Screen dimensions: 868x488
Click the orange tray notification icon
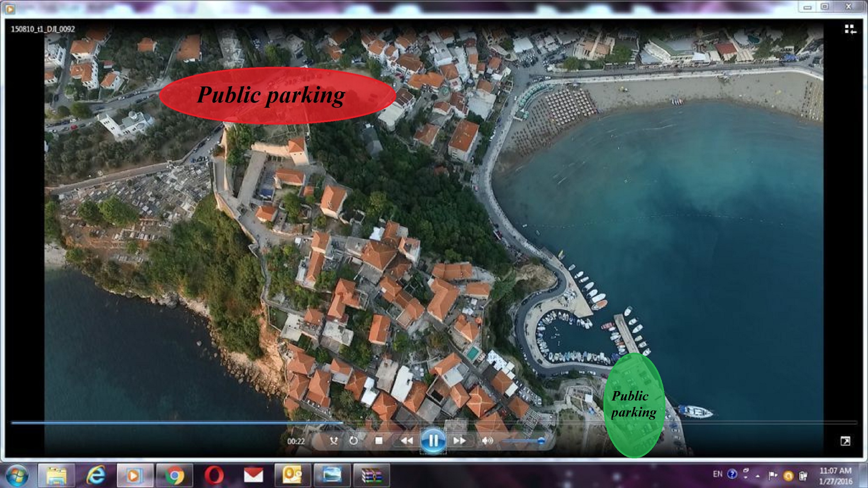point(788,476)
